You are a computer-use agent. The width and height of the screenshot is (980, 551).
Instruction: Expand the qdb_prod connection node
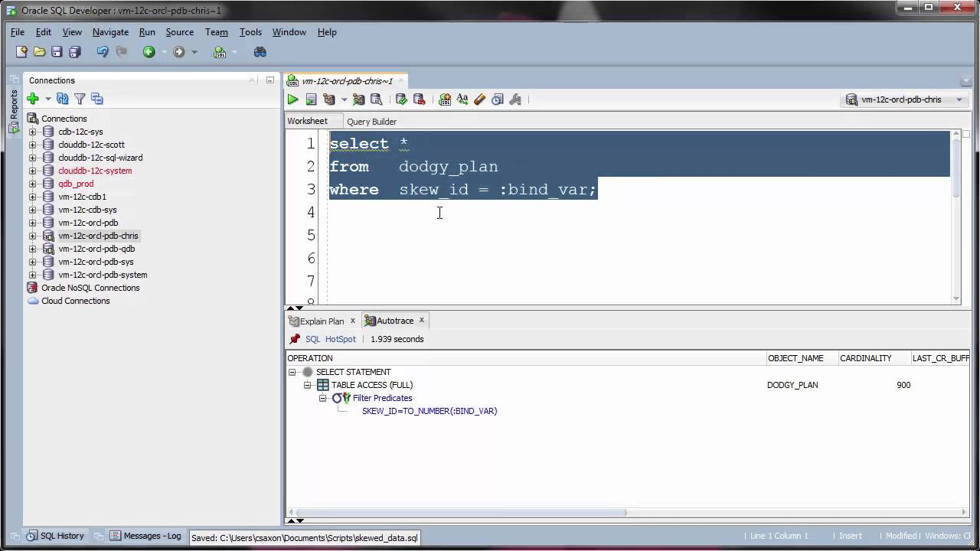coord(32,184)
